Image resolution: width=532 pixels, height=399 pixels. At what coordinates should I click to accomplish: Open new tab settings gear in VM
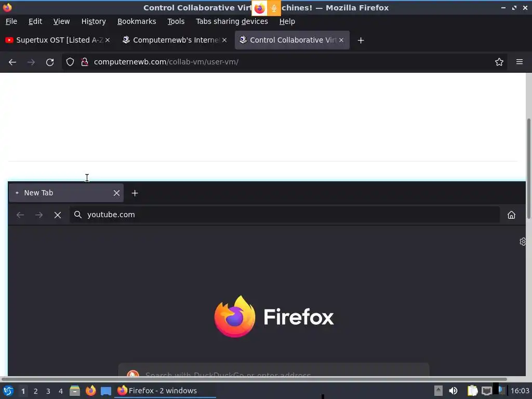pos(523,242)
